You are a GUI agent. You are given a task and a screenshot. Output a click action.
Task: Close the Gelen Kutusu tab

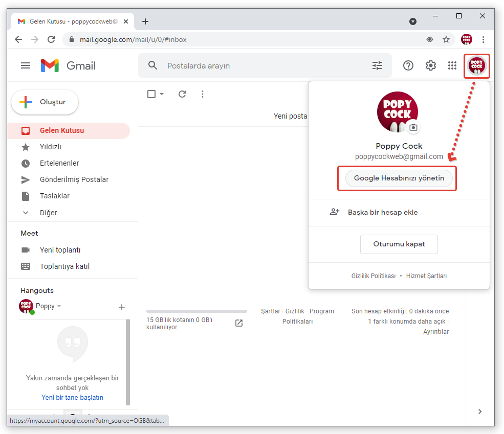point(126,21)
